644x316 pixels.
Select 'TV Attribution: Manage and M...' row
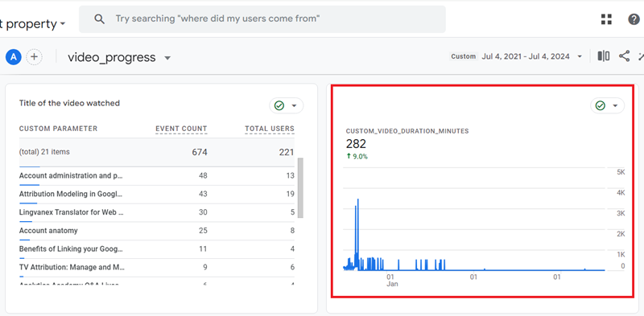pos(157,267)
